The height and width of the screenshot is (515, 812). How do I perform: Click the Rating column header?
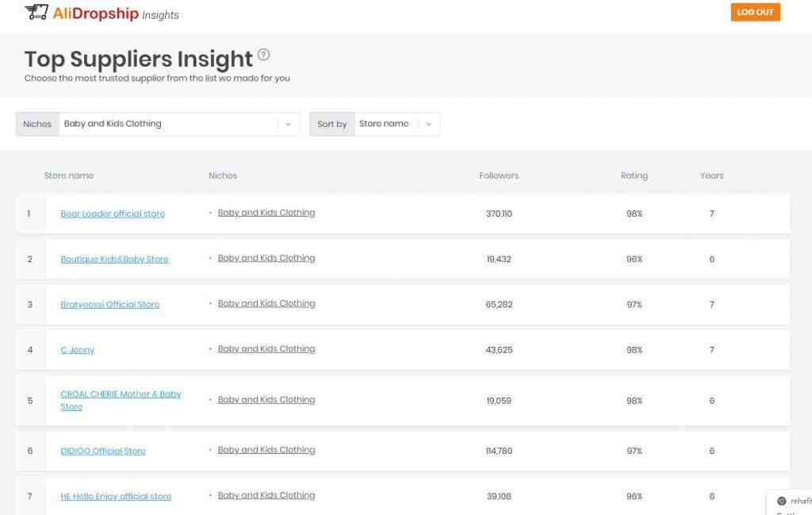tap(634, 175)
